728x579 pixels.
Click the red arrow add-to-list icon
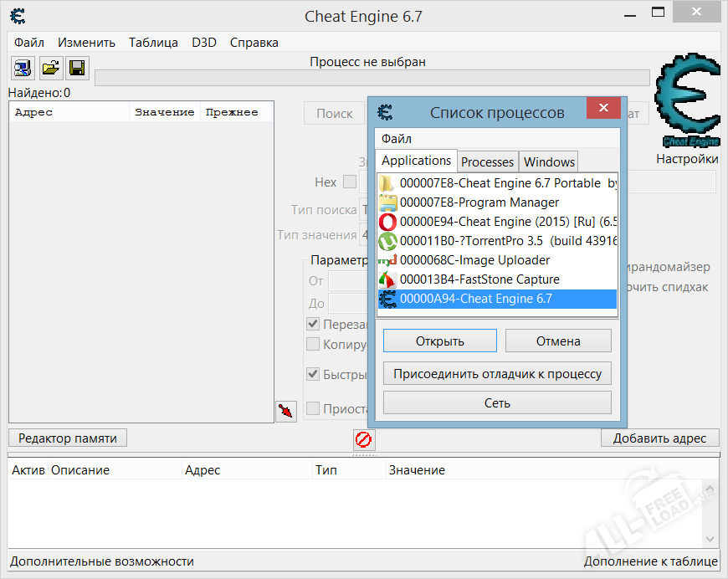pos(286,411)
